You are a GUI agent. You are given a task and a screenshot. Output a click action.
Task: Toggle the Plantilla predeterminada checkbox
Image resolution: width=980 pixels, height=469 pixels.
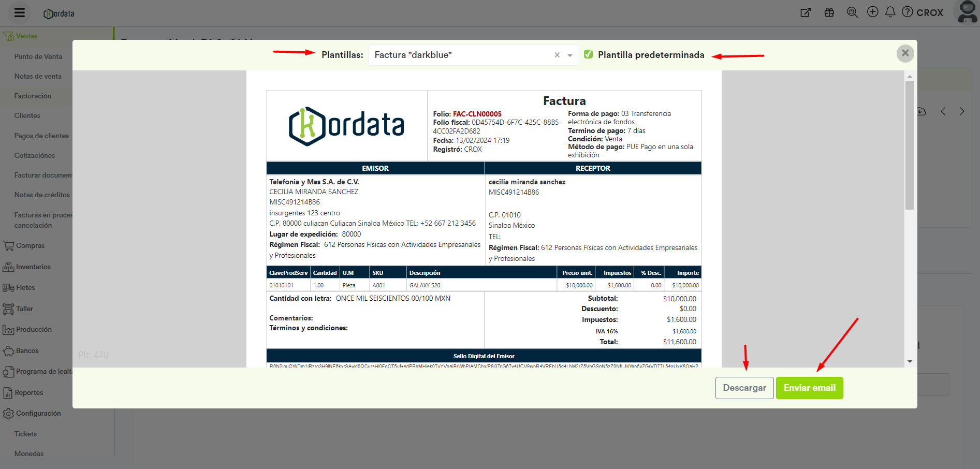[x=589, y=54]
